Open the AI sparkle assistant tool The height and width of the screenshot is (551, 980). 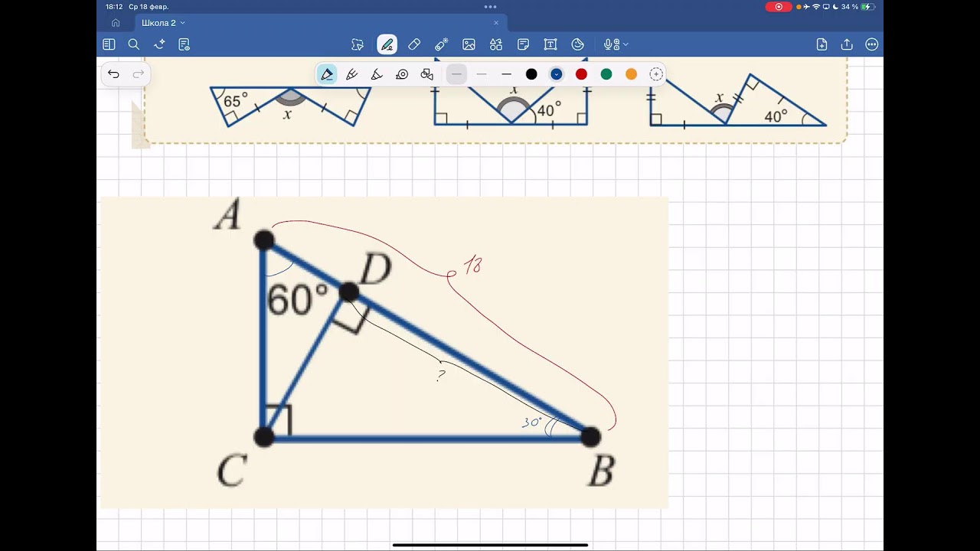coord(159,44)
